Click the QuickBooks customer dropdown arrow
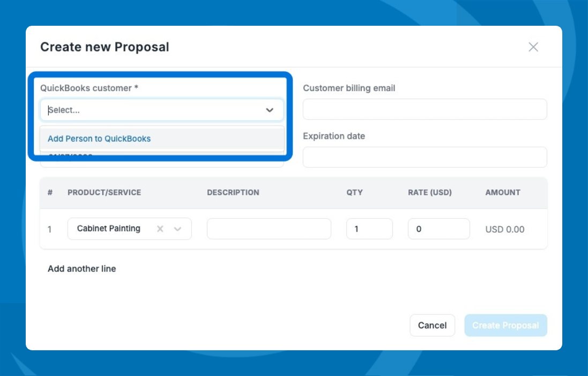 pos(269,110)
